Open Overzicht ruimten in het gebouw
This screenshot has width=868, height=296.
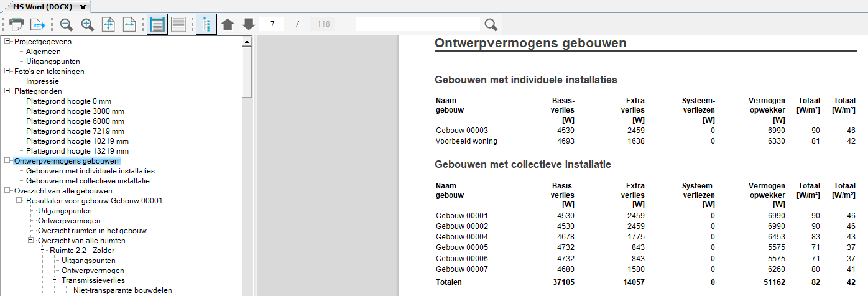point(92,231)
